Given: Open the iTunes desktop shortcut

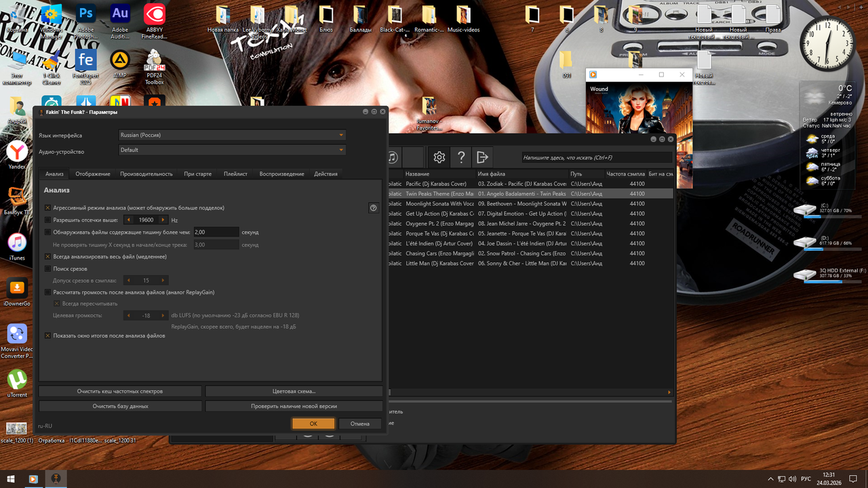Looking at the screenshot, I should point(17,247).
